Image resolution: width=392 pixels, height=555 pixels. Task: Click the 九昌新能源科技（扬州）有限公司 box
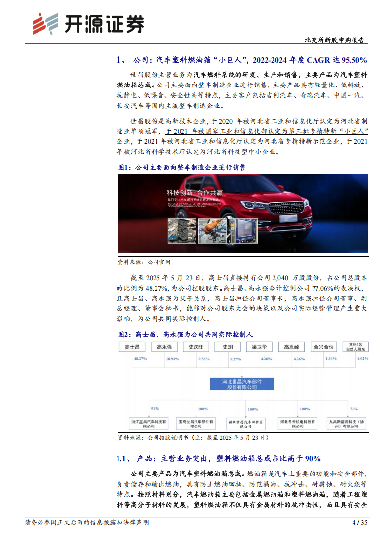pos(347,424)
